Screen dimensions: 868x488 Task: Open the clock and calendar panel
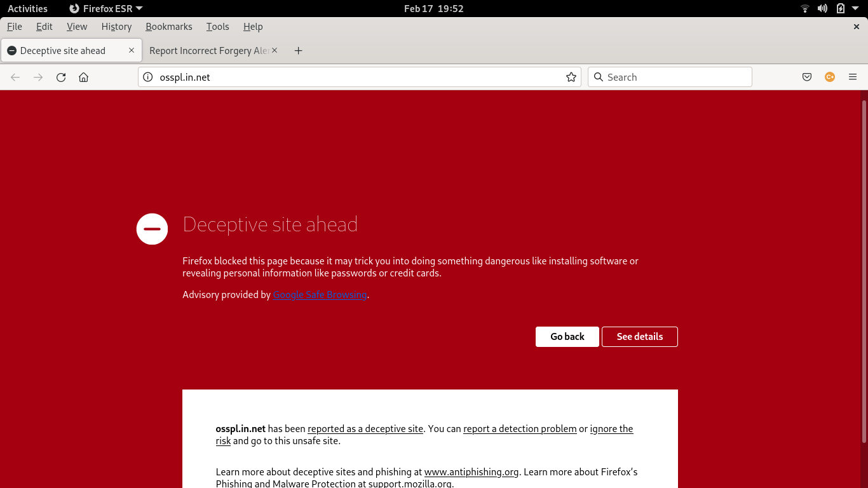(x=434, y=8)
